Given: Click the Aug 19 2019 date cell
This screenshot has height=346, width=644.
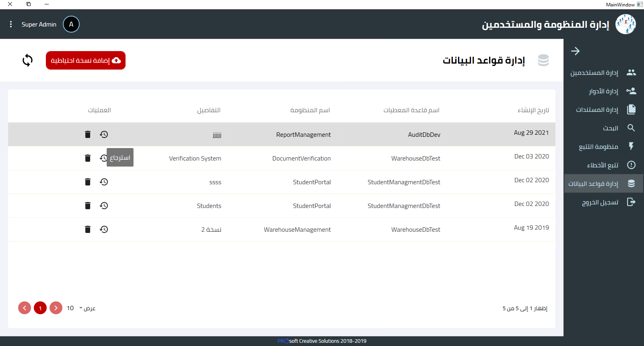Looking at the screenshot, I should click(531, 228).
